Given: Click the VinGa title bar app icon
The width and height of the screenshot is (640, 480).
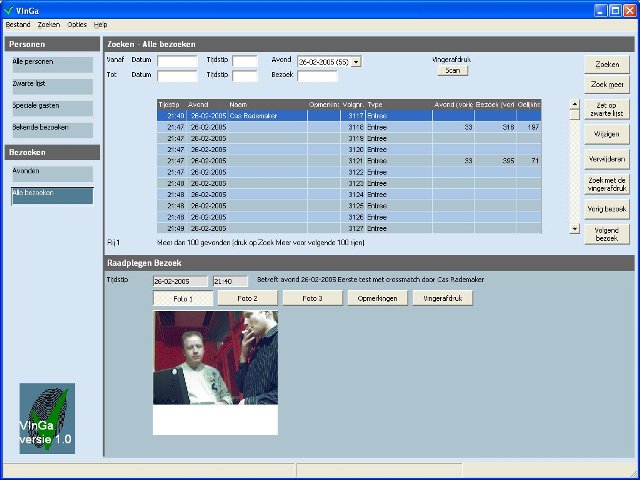Looking at the screenshot, I should pyautogui.click(x=8, y=10).
